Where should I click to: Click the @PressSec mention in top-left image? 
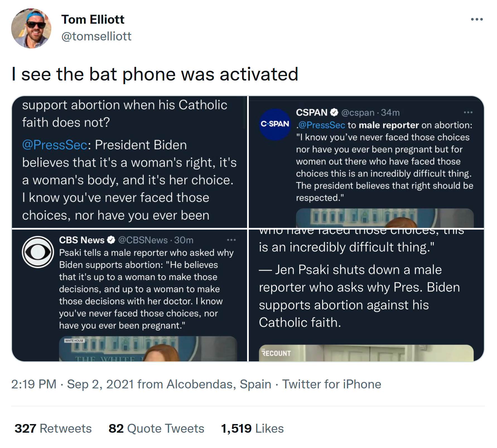[x=55, y=145]
